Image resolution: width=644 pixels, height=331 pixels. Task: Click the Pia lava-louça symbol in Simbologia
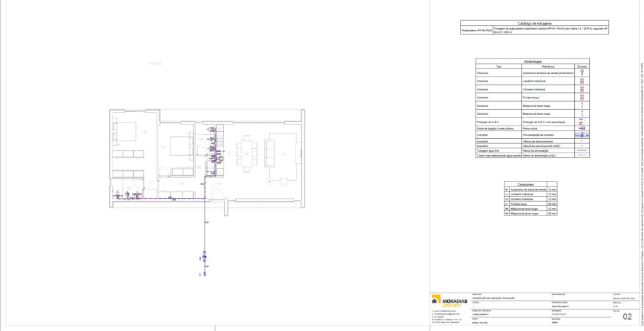[582, 97]
